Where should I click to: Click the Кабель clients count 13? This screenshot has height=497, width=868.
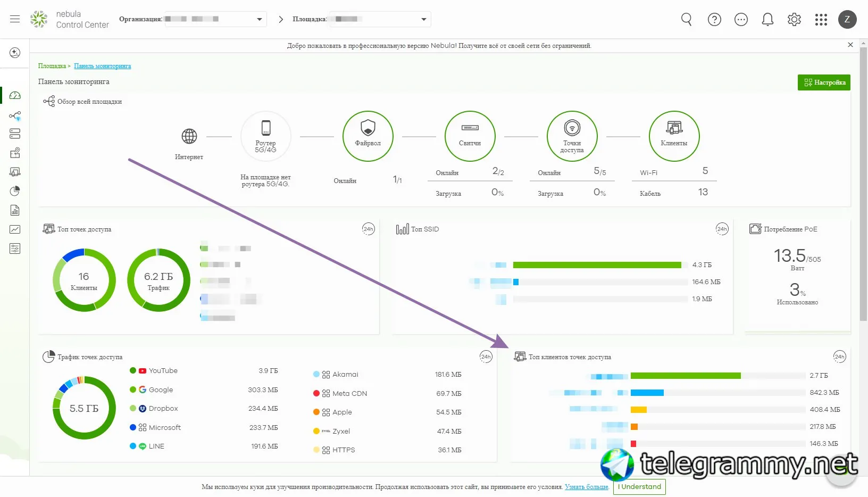click(x=703, y=192)
